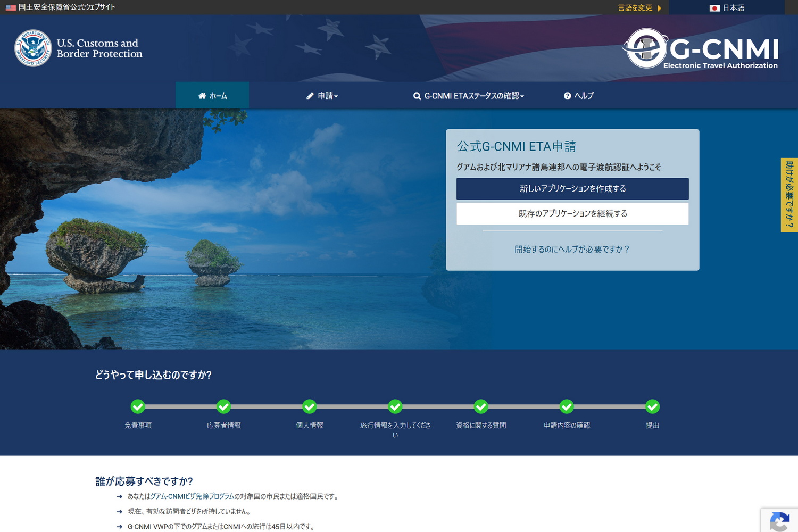The image size is (798, 532).
Task: Open the 申請 dropdown menu
Action: point(324,96)
